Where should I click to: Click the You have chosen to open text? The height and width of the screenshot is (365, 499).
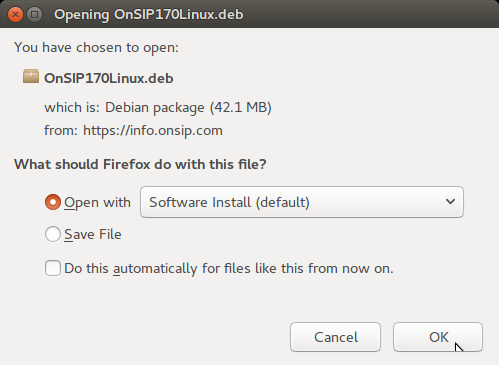96,47
